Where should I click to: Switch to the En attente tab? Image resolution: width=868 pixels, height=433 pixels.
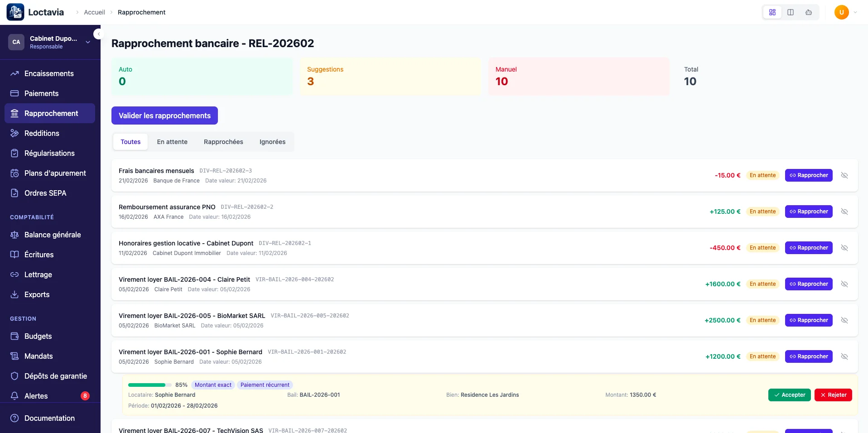pyautogui.click(x=172, y=142)
